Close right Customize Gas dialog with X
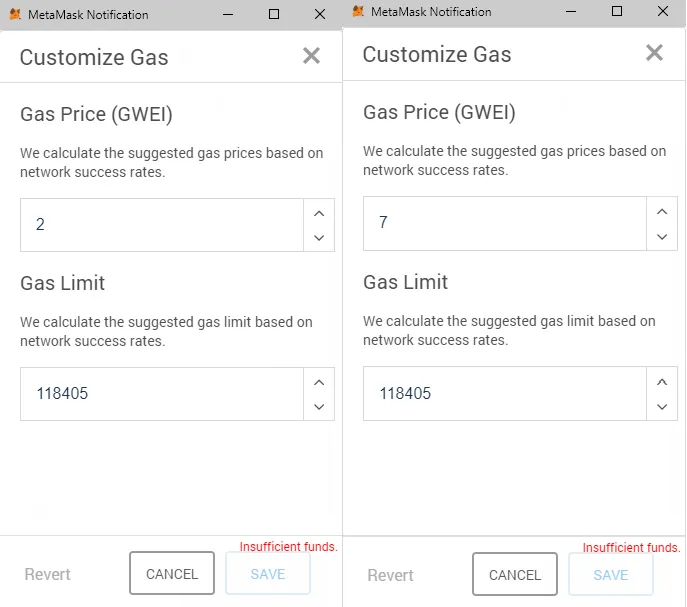 (x=654, y=53)
